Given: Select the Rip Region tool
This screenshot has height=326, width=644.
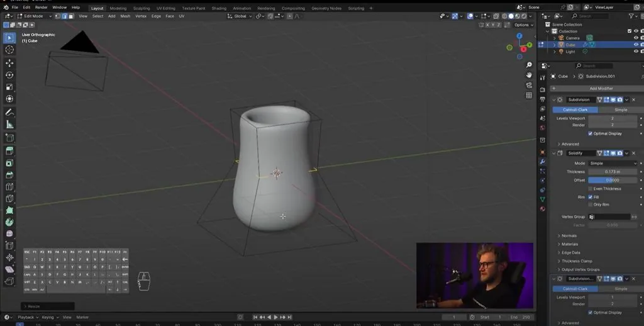Looking at the screenshot, I should [x=9, y=281].
